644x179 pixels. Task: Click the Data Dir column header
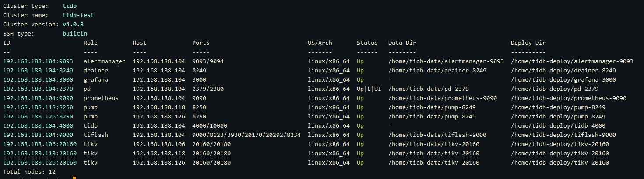402,43
